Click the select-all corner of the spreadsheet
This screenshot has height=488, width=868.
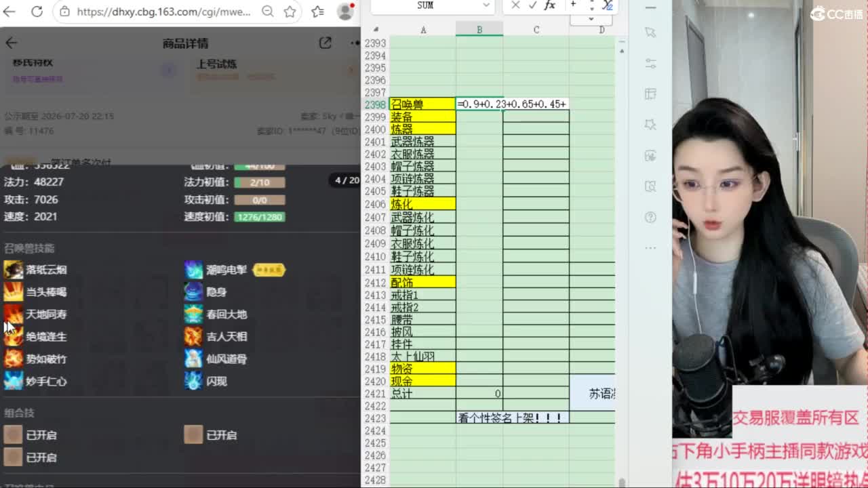tap(376, 30)
